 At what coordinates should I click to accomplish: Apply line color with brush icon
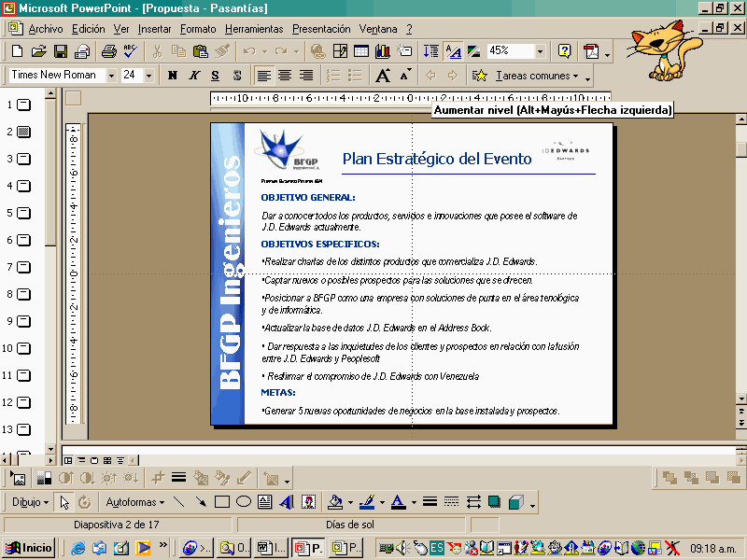click(x=367, y=502)
